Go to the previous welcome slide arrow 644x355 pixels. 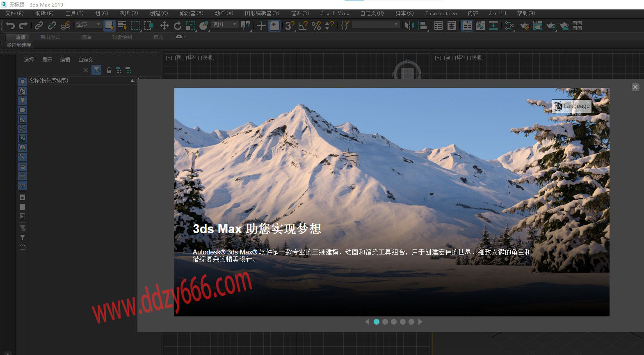(367, 322)
